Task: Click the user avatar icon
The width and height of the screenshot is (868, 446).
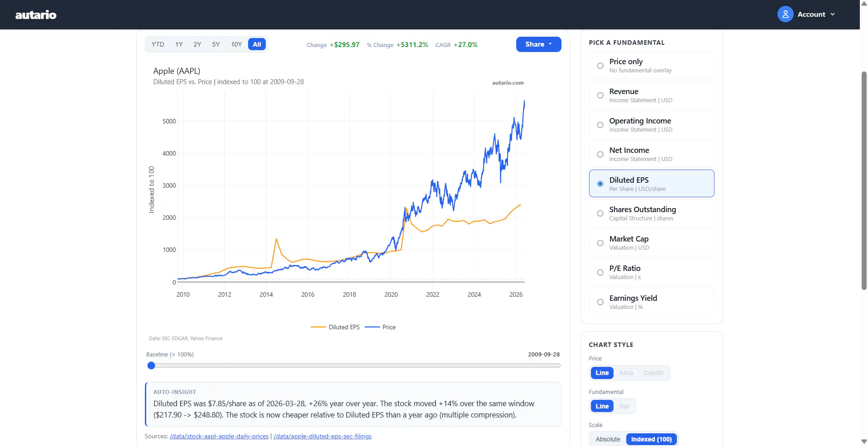Action: tap(785, 14)
